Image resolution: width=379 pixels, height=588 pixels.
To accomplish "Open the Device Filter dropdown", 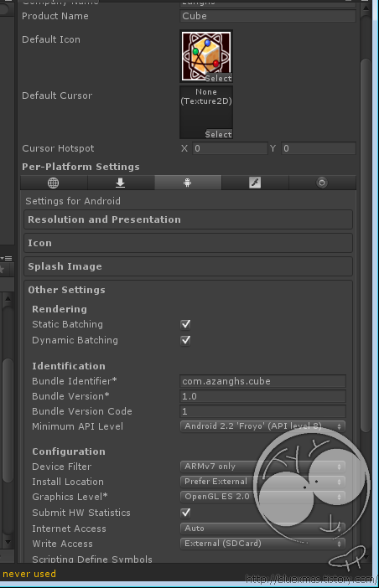I will pyautogui.click(x=262, y=467).
